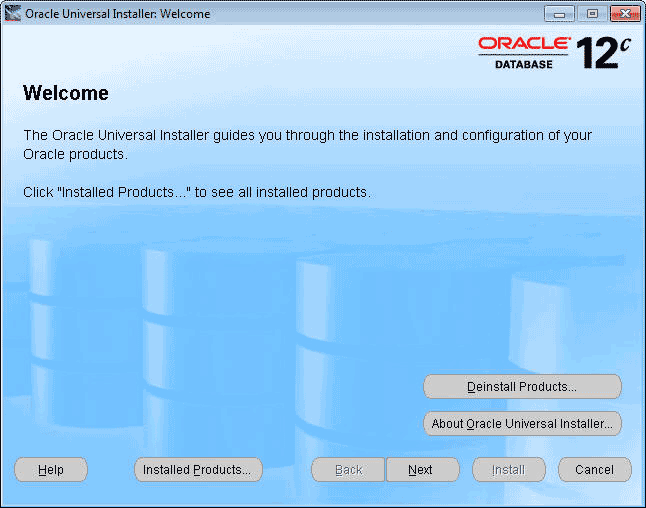
Task: Click the greyed-out Back button
Action: click(x=348, y=469)
